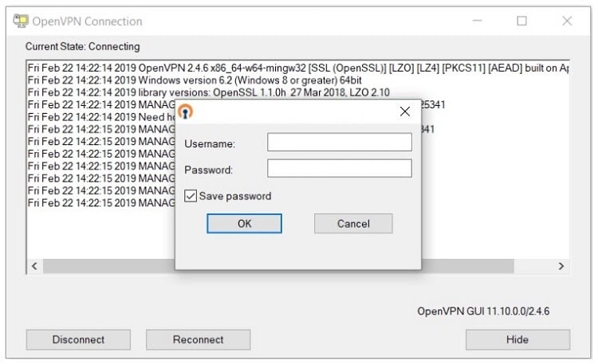Click the 'Save password' label text
The image size is (598, 364).
click(235, 196)
